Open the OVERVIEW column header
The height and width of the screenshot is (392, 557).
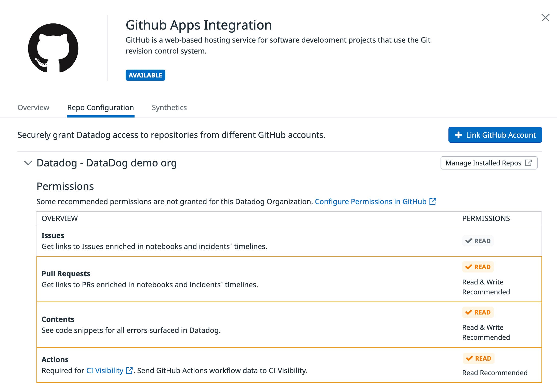60,218
